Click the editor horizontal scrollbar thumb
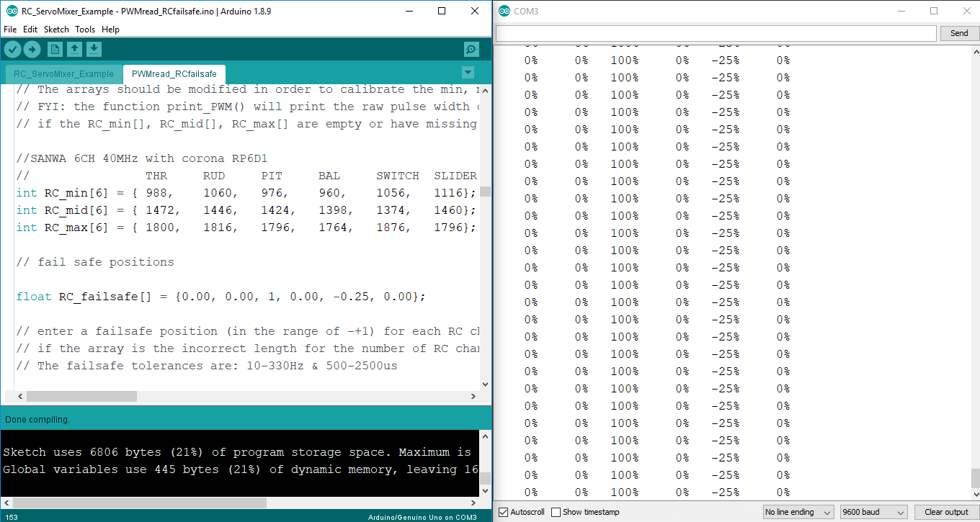This screenshot has width=980, height=522. pyautogui.click(x=81, y=396)
